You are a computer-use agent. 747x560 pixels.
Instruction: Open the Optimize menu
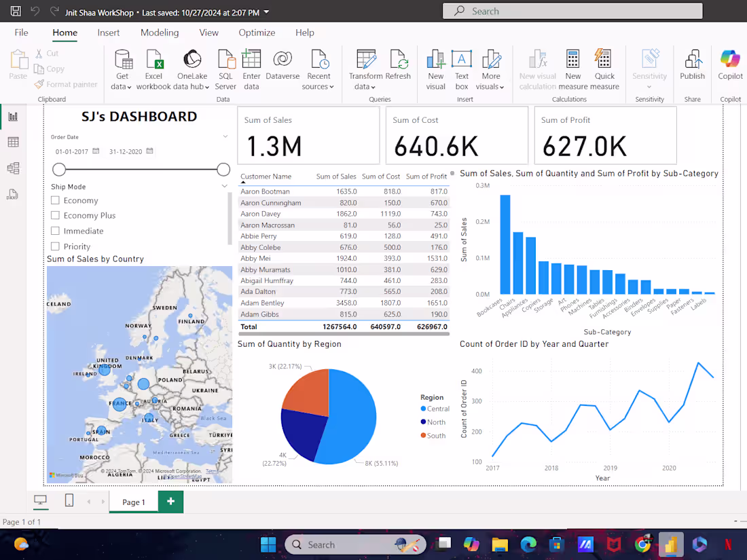pos(257,32)
